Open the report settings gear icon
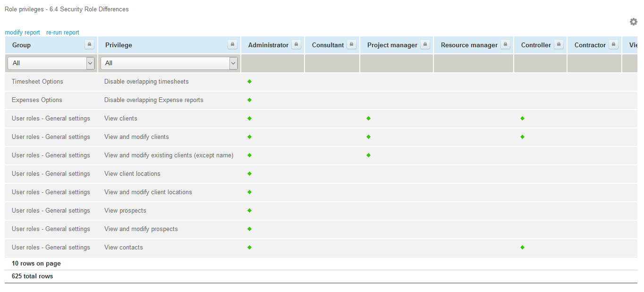This screenshot has height=292, width=644. (633, 22)
